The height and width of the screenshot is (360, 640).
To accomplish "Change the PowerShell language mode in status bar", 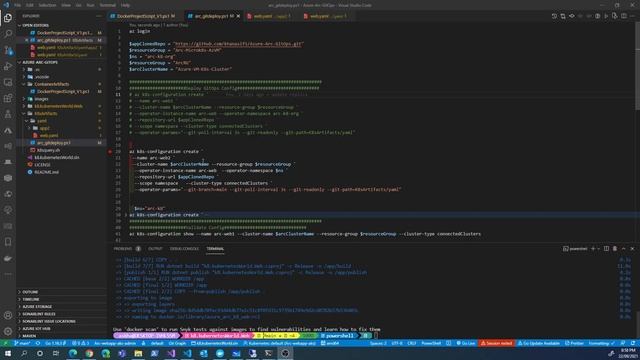I will click(431, 343).
